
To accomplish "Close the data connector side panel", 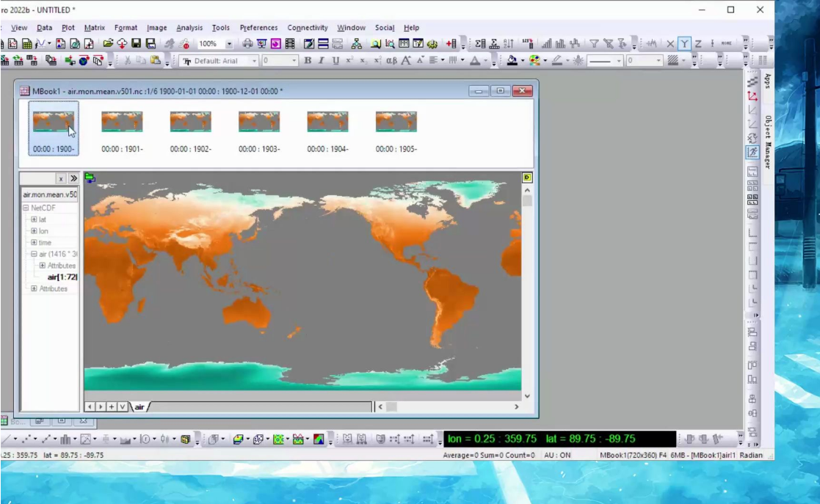I will pyautogui.click(x=61, y=179).
